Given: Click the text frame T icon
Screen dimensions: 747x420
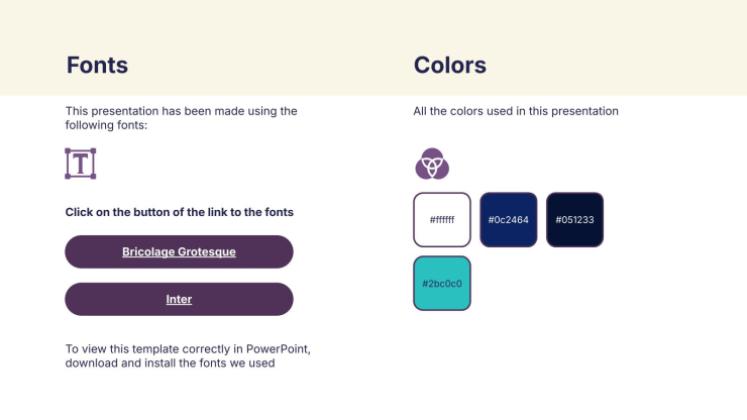Looking at the screenshot, I should point(81,163).
